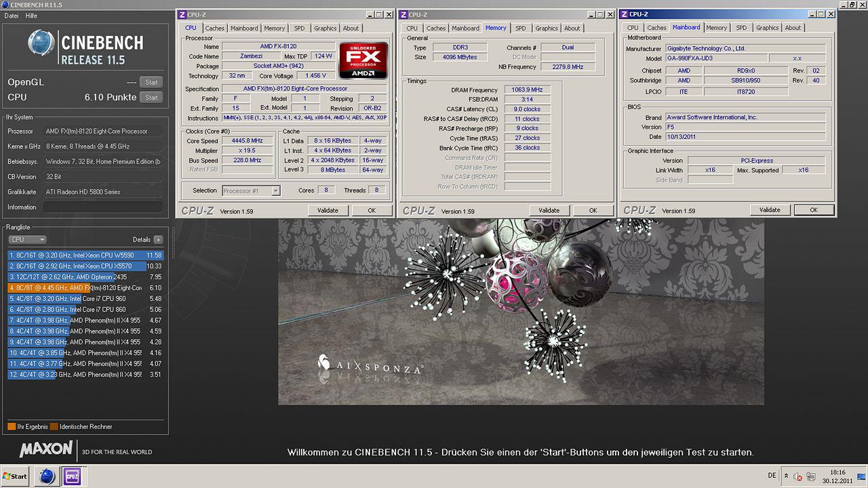
Task: Click the orange 'Ihr Ergebnis' legend swatch
Action: [12, 426]
